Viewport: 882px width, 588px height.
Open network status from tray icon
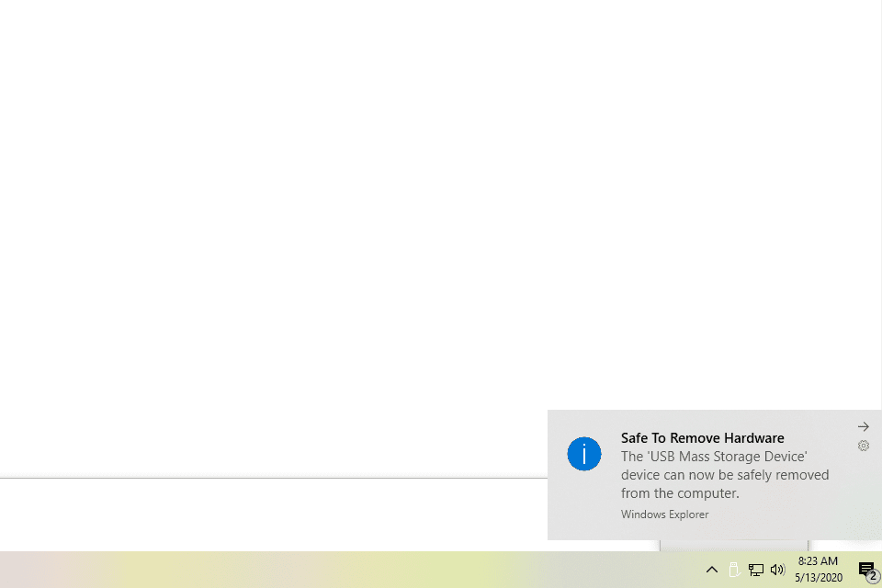tap(756, 570)
